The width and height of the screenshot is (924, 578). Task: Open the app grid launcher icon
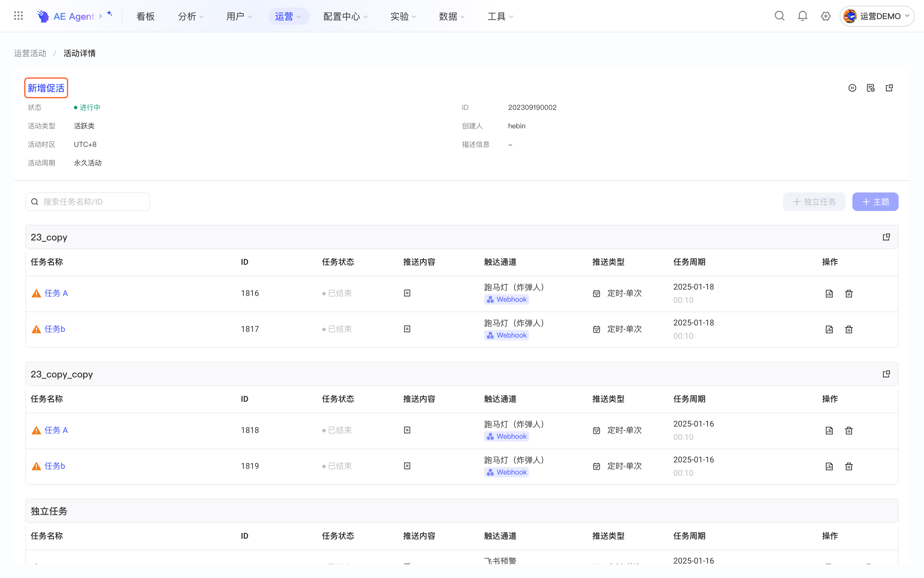pos(18,16)
